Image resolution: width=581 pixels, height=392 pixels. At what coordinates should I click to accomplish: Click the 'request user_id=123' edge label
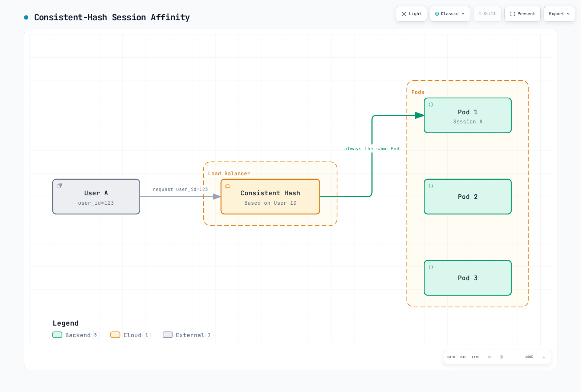tap(180, 189)
